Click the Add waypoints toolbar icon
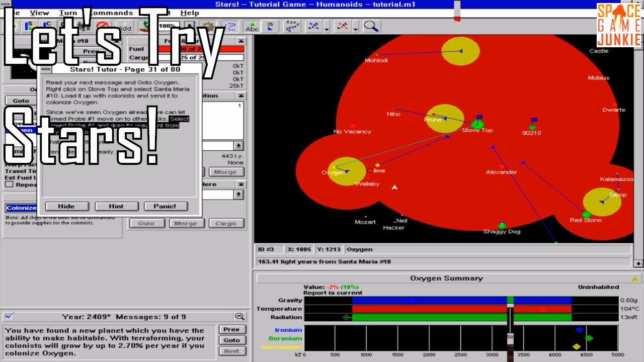The height and width of the screenshot is (362, 644). [x=124, y=26]
